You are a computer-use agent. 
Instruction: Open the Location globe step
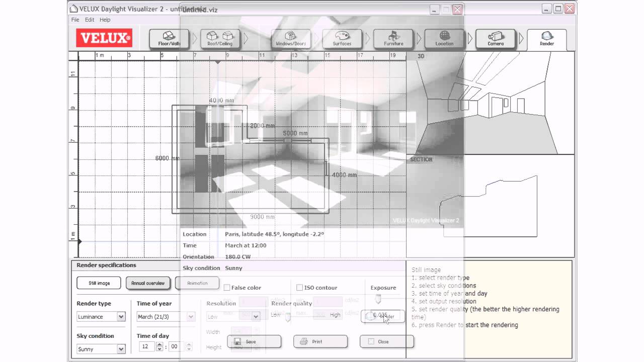444,39
